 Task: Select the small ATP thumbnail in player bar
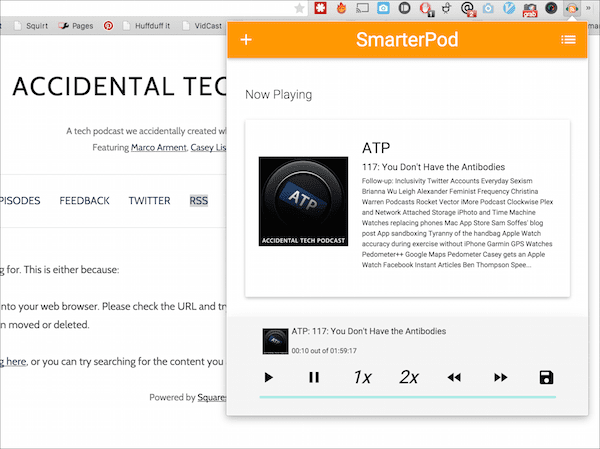[276, 341]
